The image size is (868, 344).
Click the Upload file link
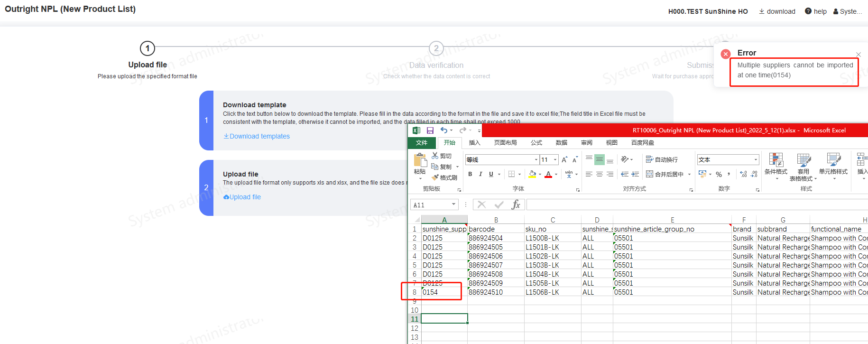click(245, 197)
